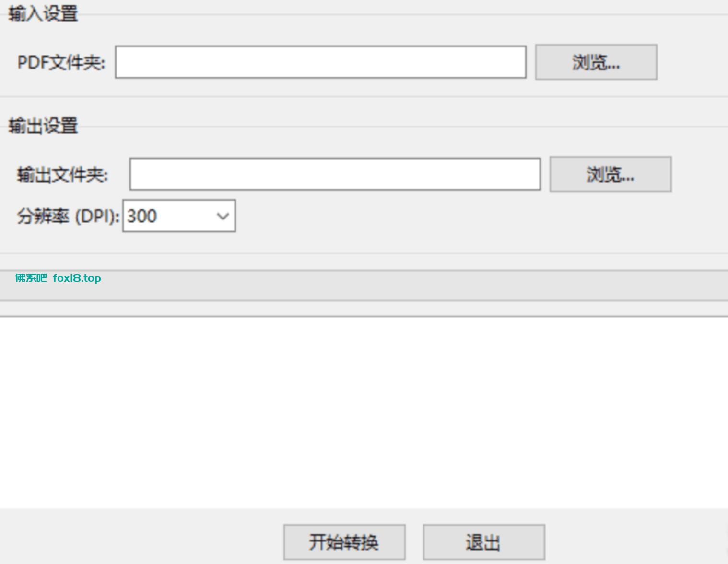Select the text field of the DPI combo box

[163, 216]
